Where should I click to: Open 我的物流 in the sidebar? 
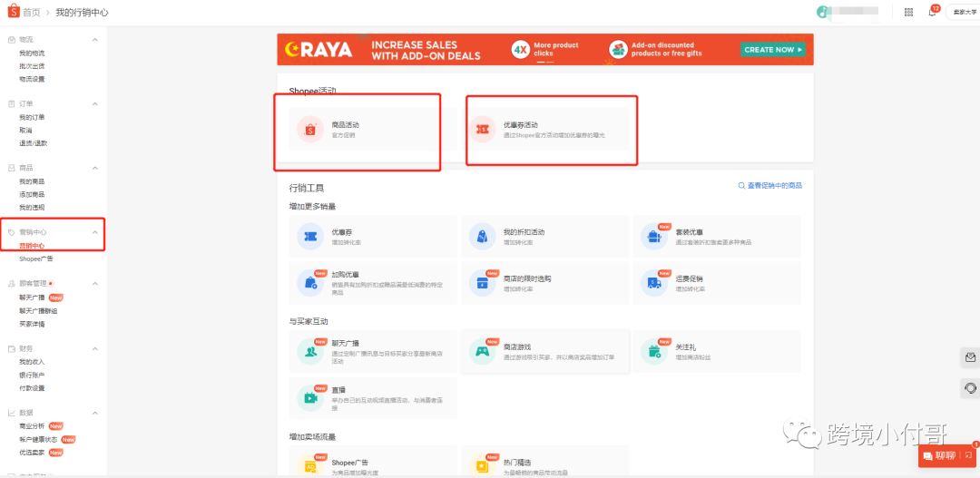coord(32,54)
